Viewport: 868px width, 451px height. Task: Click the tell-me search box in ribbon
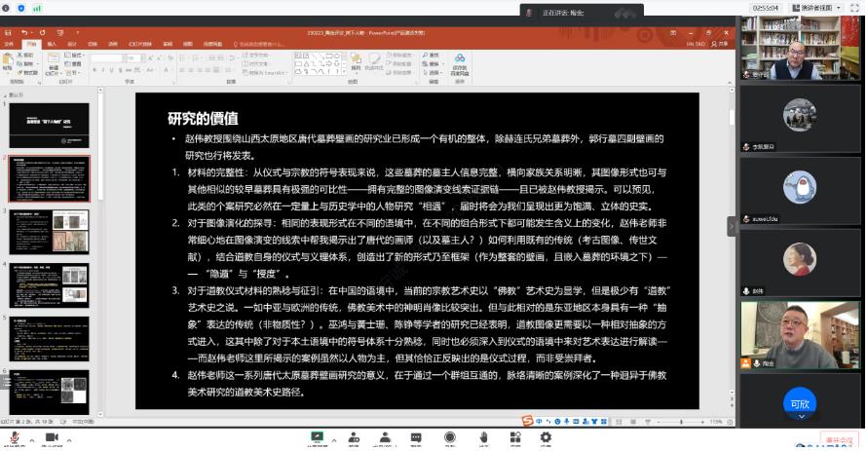(259, 44)
